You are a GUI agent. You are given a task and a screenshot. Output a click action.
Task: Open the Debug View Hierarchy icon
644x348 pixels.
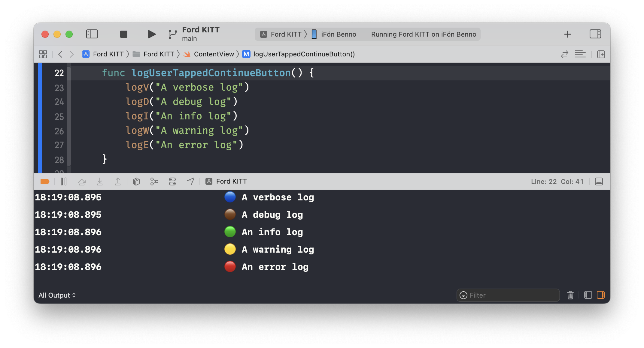(x=136, y=181)
